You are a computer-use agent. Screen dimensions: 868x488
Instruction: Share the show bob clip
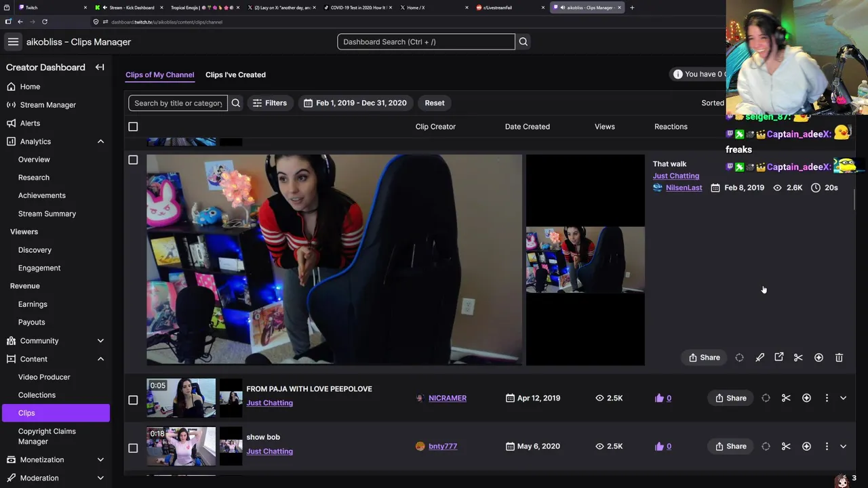(x=730, y=446)
